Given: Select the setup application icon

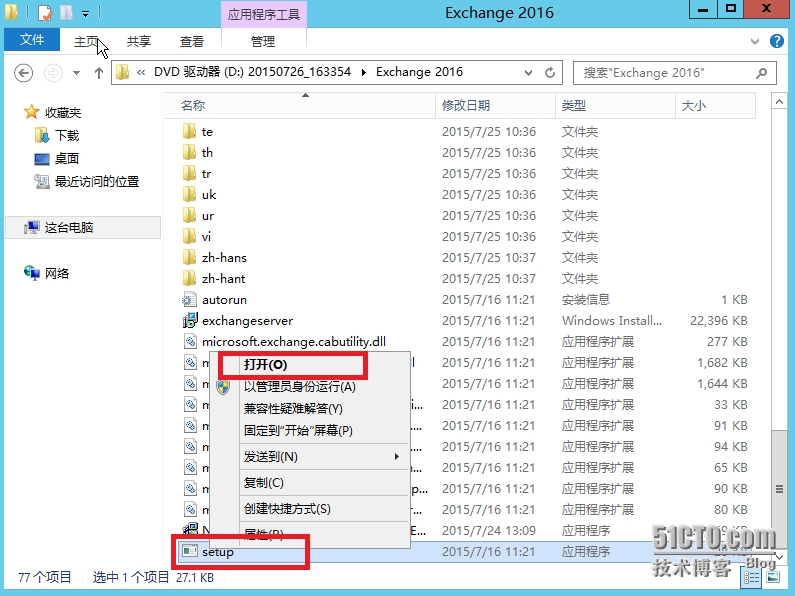Looking at the screenshot, I should point(190,551).
